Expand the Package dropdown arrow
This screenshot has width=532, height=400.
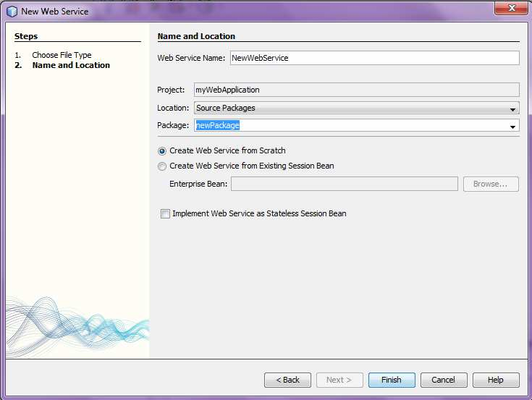point(512,127)
